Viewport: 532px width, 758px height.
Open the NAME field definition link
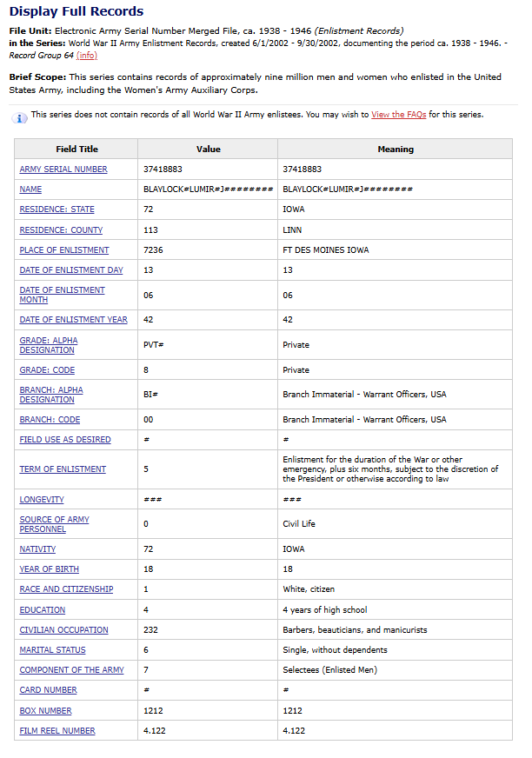point(30,189)
